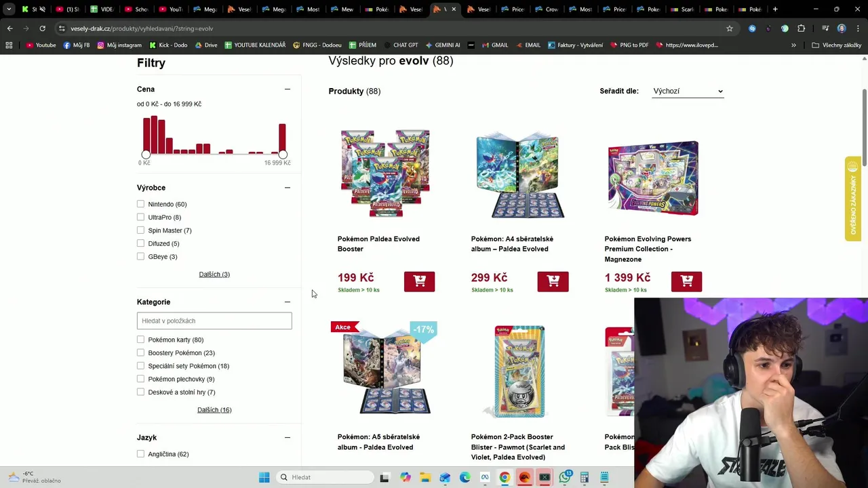Open Calculator from the taskbar
The image size is (868, 488).
click(x=585, y=477)
